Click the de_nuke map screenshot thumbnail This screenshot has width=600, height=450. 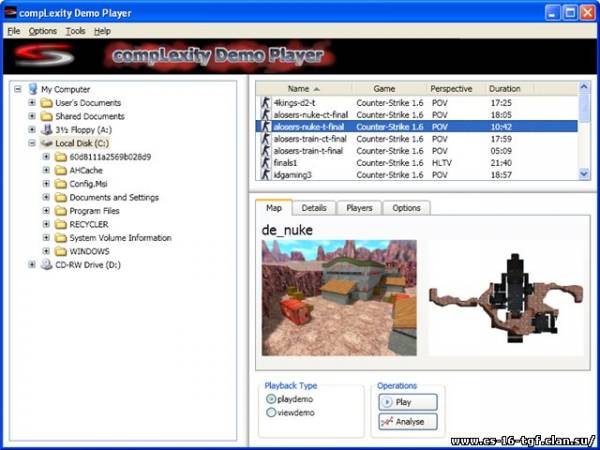tap(339, 298)
